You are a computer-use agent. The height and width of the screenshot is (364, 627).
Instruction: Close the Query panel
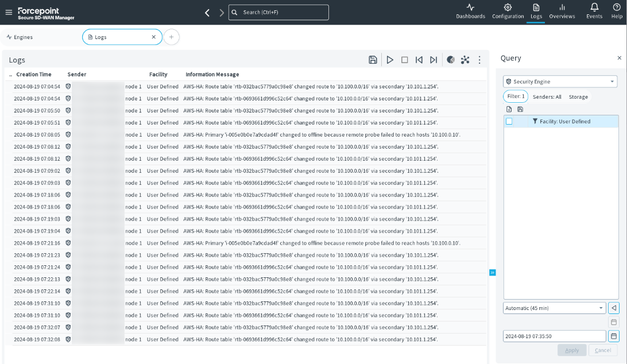point(620,58)
